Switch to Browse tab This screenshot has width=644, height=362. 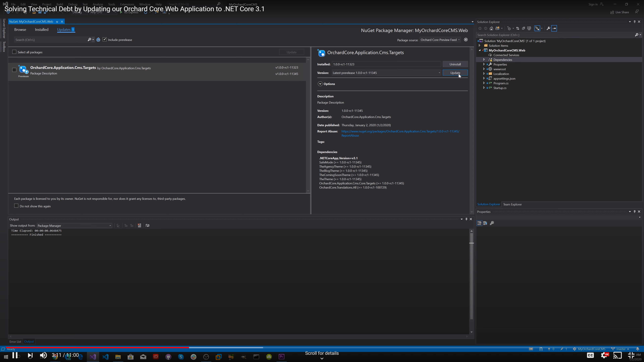pyautogui.click(x=20, y=29)
